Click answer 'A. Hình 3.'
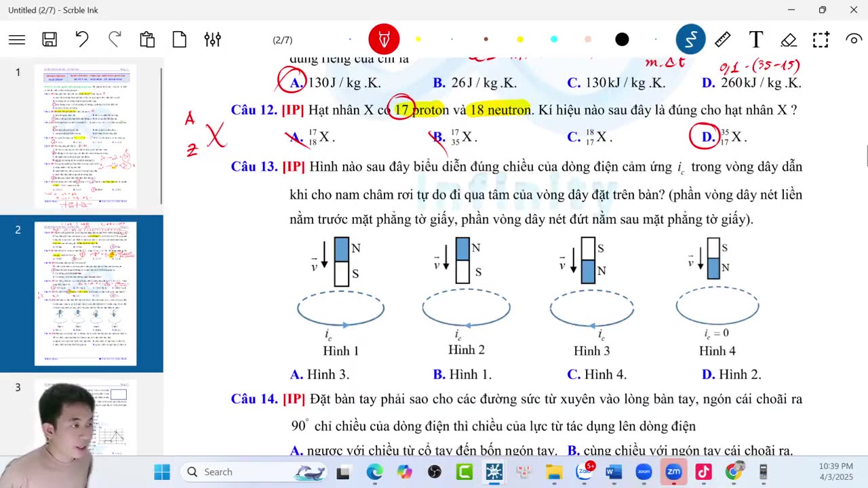Viewport: 868px width, 488px height. [x=319, y=374]
